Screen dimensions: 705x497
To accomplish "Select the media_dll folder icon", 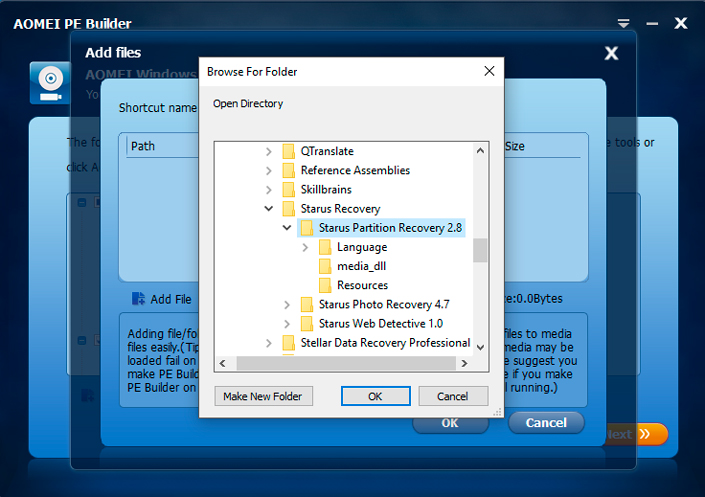I will pos(325,266).
